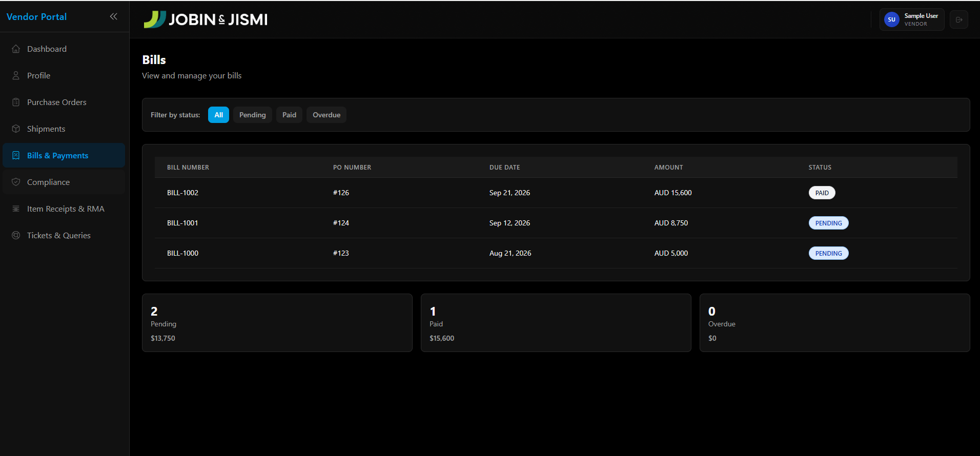Click PENDING badge for BILL-1001
This screenshot has width=980, height=456.
[829, 223]
